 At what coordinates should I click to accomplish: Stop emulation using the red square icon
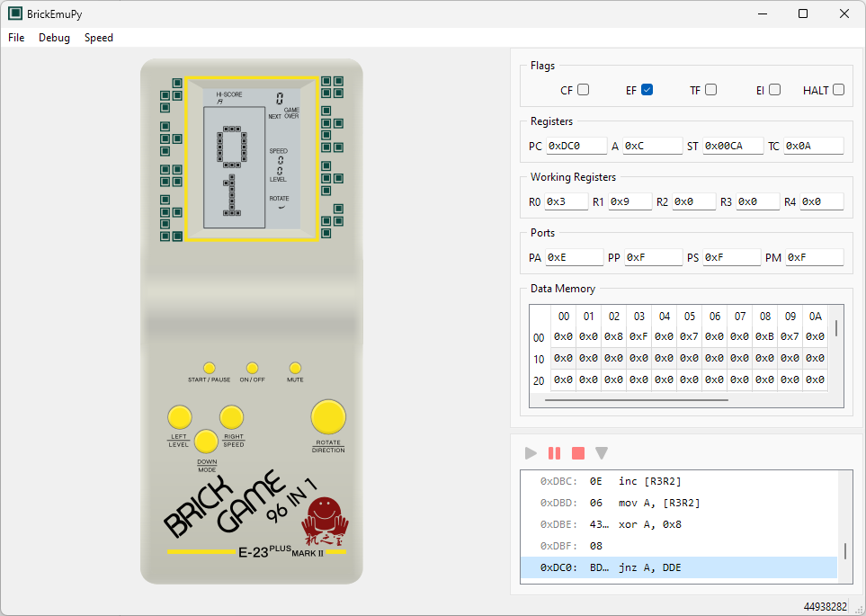point(577,453)
